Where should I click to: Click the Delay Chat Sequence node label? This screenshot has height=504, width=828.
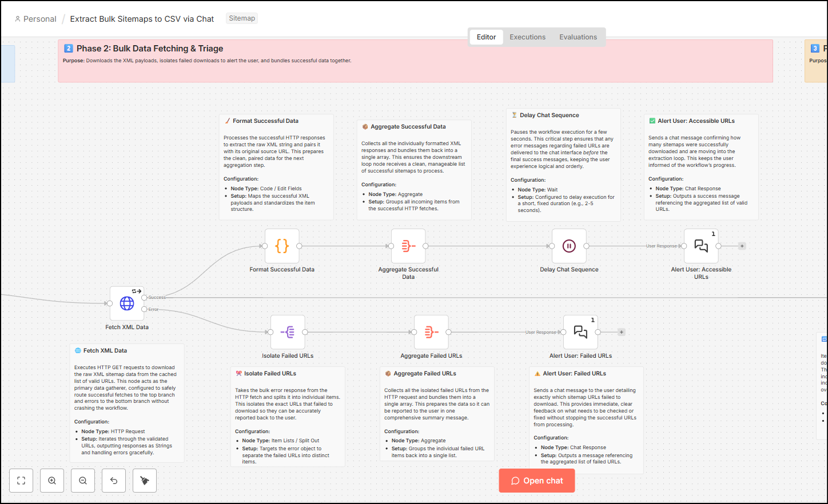tap(569, 270)
